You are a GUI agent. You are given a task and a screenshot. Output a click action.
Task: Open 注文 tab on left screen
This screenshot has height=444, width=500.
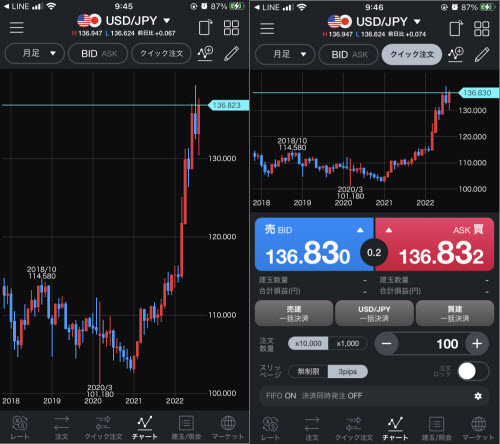[61, 428]
